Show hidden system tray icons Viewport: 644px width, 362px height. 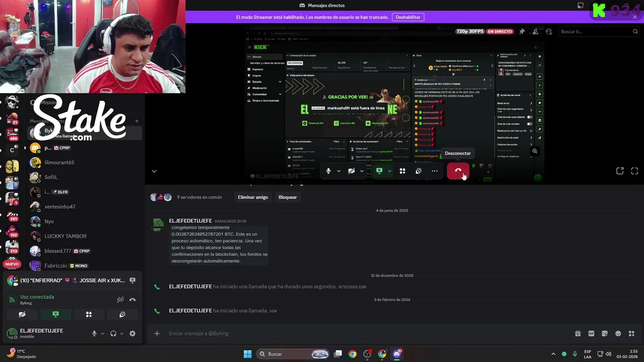point(553,354)
